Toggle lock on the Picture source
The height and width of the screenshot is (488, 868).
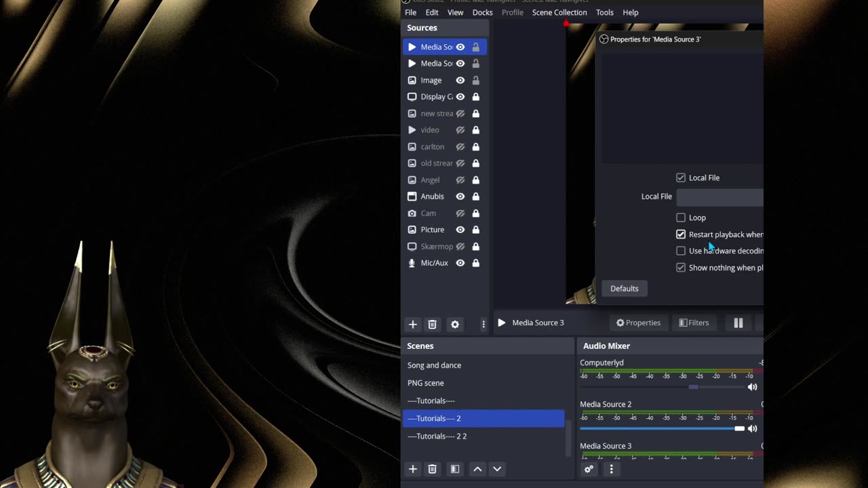475,230
